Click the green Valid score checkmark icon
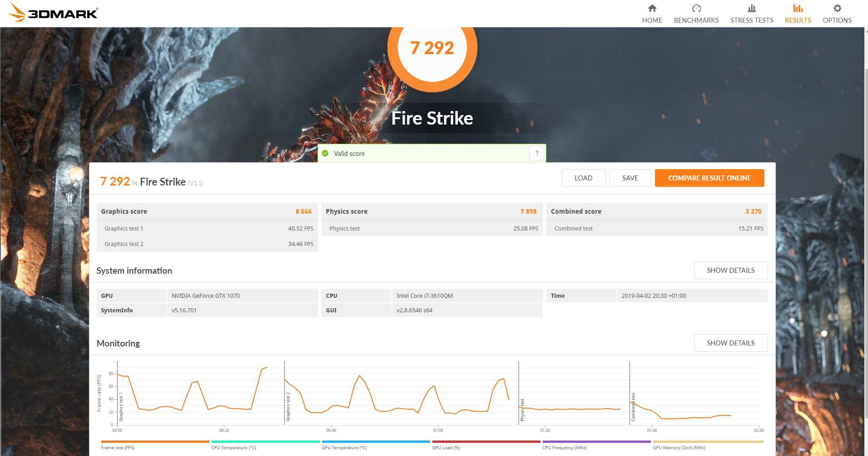868x456 pixels. 325,153
